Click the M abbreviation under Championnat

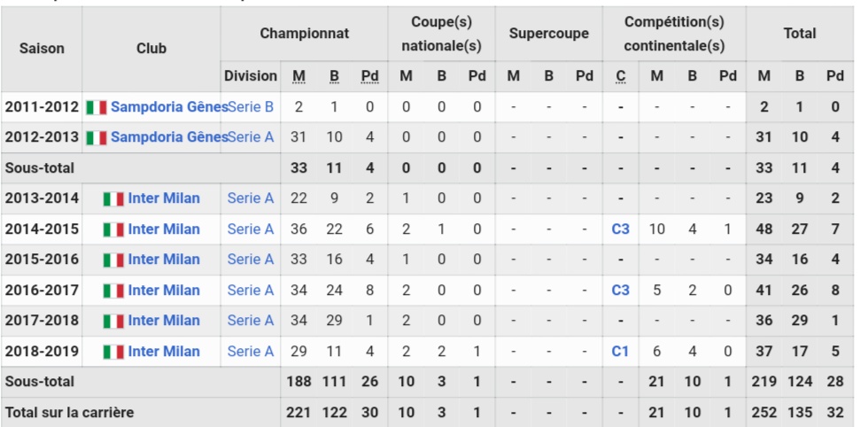(x=299, y=76)
